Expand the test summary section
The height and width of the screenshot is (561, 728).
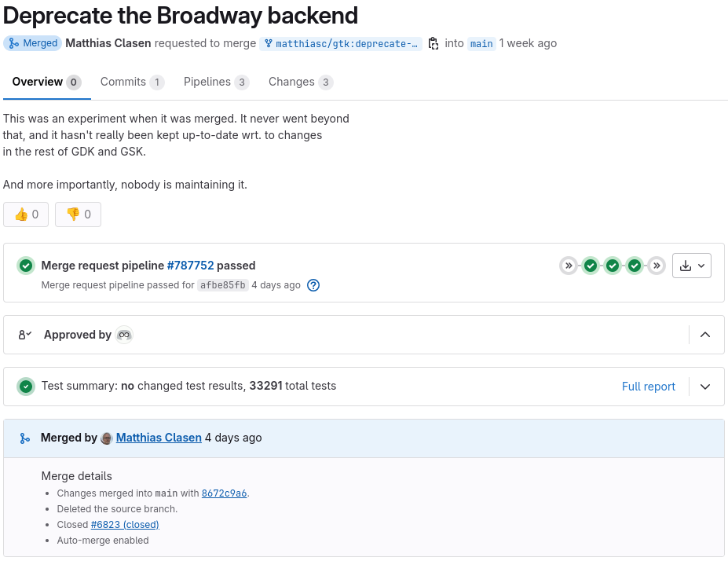tap(705, 387)
